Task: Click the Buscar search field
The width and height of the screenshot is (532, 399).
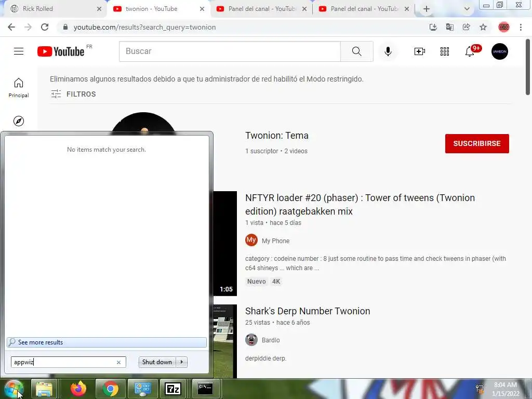Action: click(x=230, y=51)
